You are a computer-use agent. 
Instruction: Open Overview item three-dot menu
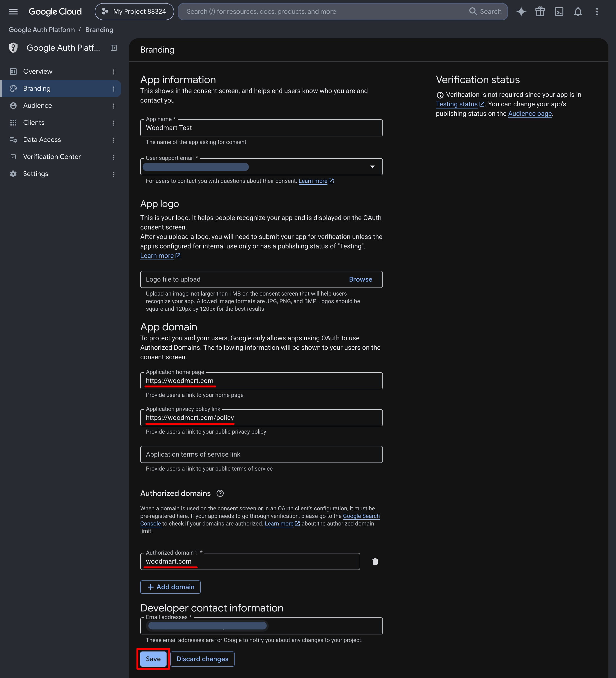pos(114,72)
